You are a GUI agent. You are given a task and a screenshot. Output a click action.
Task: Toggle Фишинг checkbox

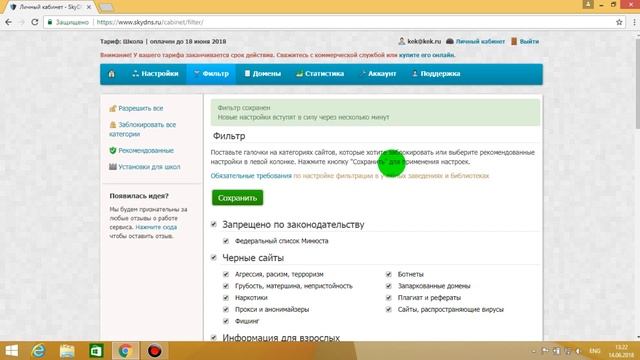(226, 321)
